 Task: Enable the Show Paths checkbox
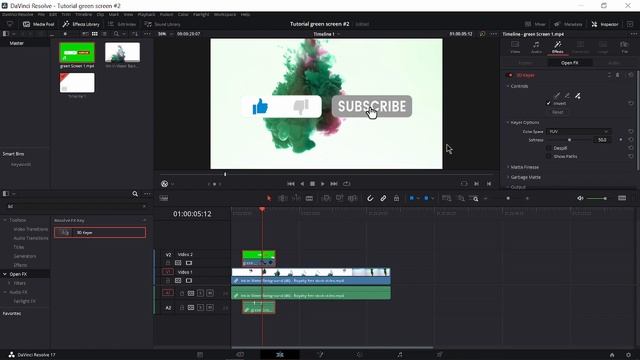click(549, 156)
